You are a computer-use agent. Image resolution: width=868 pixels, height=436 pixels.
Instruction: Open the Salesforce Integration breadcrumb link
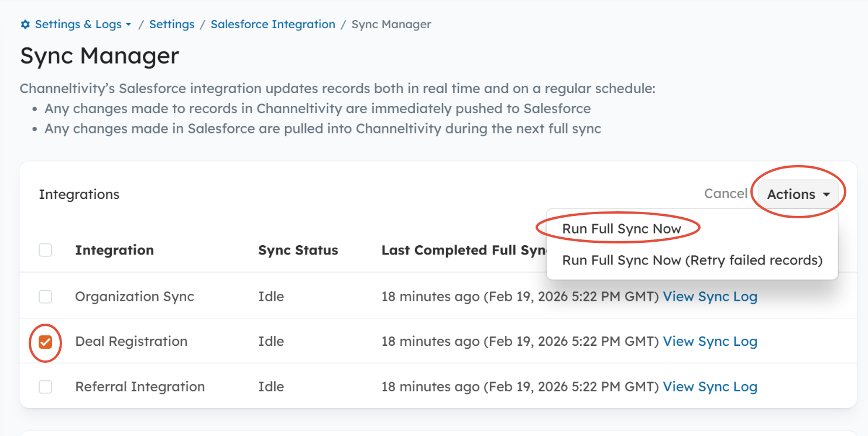(x=273, y=25)
